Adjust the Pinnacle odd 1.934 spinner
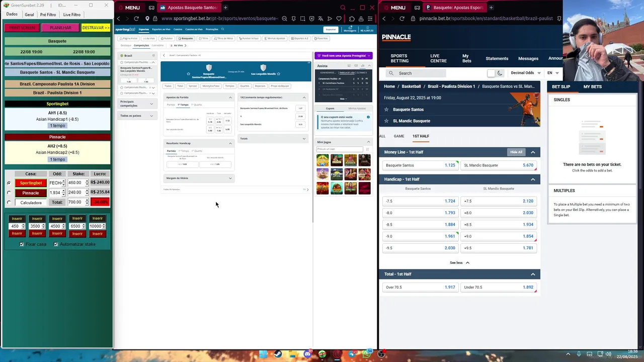 [x=63, y=193]
